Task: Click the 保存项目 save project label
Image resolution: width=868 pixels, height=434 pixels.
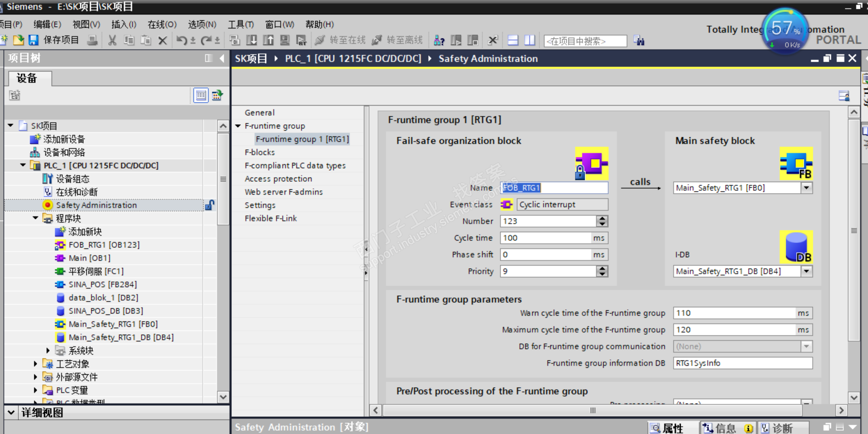Action: click(61, 40)
